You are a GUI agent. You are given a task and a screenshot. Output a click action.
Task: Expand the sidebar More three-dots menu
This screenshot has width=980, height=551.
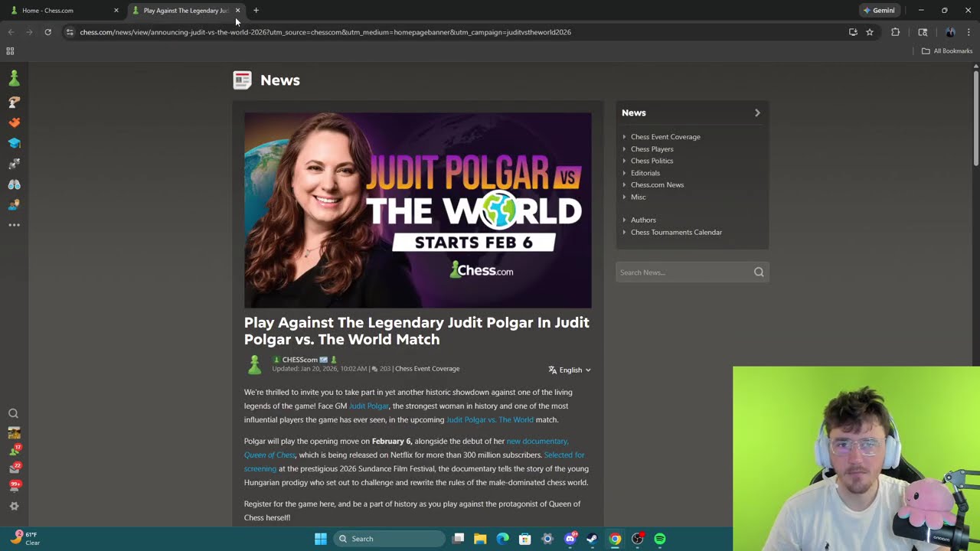[14, 225]
